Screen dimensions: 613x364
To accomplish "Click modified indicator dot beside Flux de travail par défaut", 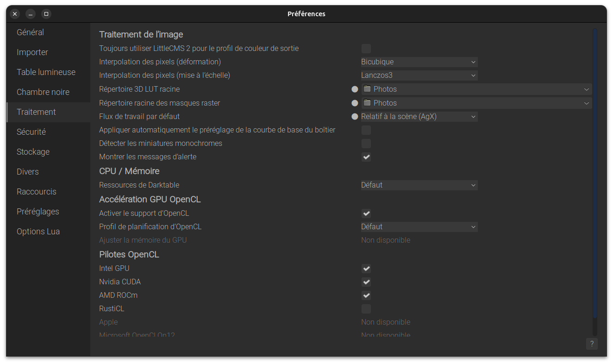I will [x=355, y=117].
